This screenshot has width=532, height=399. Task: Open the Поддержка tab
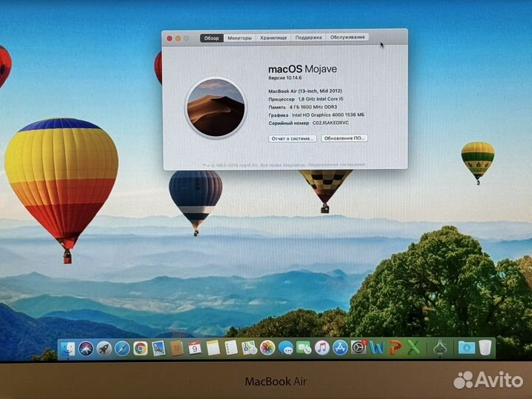point(308,38)
